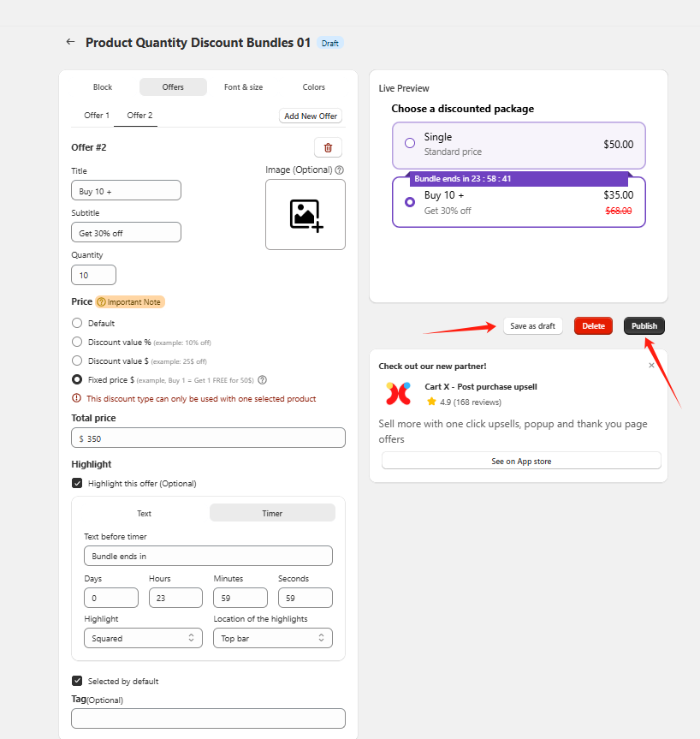The height and width of the screenshot is (739, 700).
Task: Open the Offer 1 tab
Action: point(96,116)
